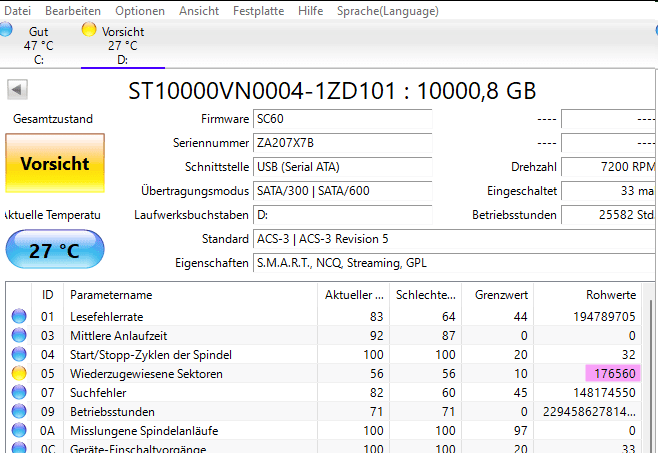Open the Sprache(Language) menu
This screenshot has height=453, width=658.
tap(388, 11)
